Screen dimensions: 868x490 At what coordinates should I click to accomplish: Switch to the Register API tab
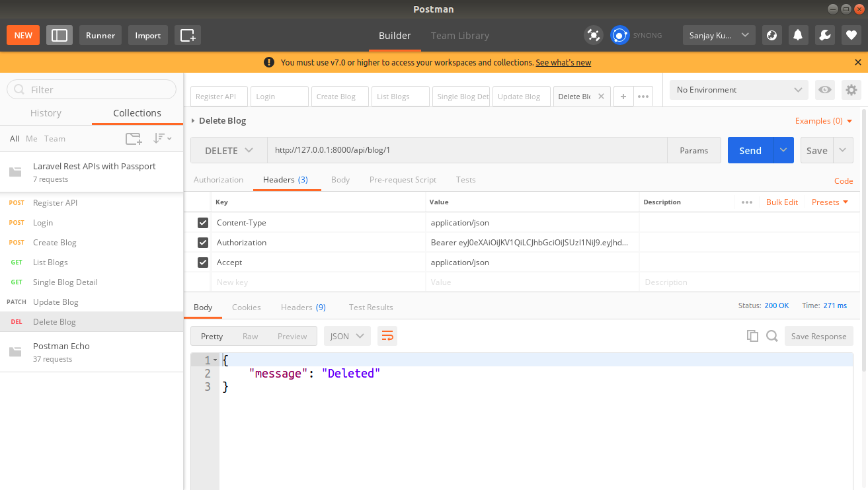[x=219, y=97]
